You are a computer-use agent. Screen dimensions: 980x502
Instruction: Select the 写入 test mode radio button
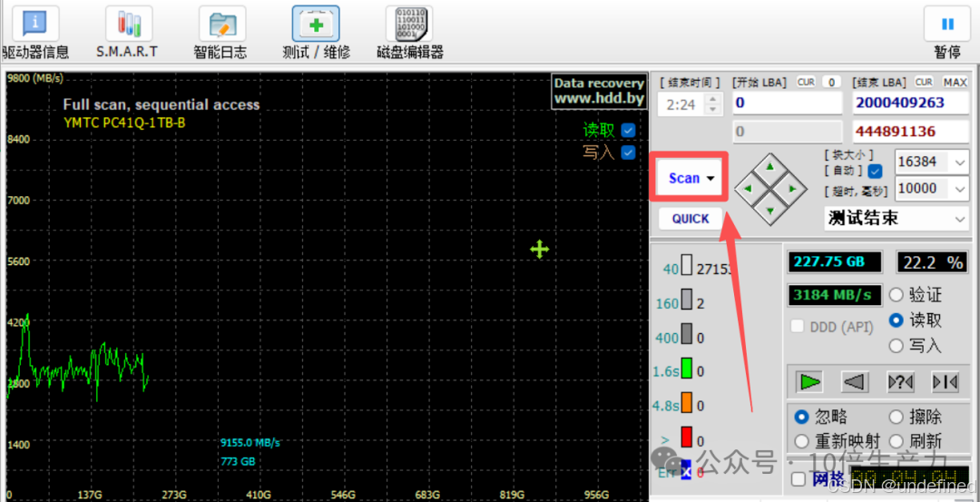tap(897, 346)
